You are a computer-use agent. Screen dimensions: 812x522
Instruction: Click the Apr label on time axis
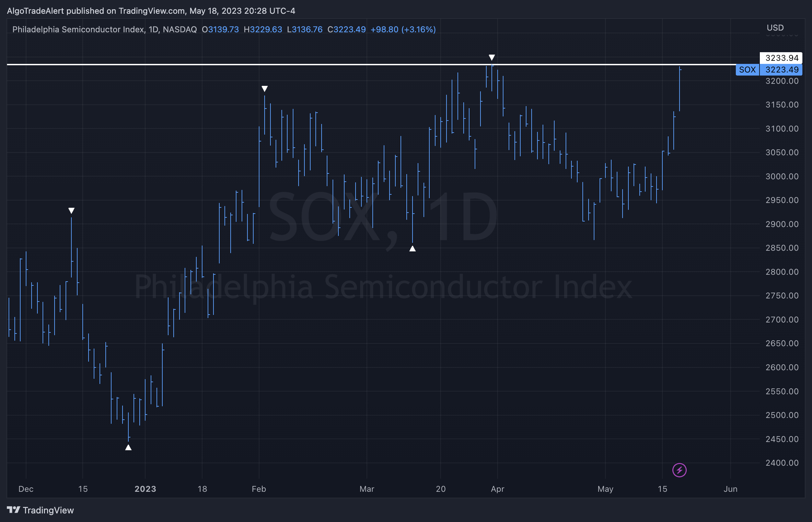click(x=498, y=489)
